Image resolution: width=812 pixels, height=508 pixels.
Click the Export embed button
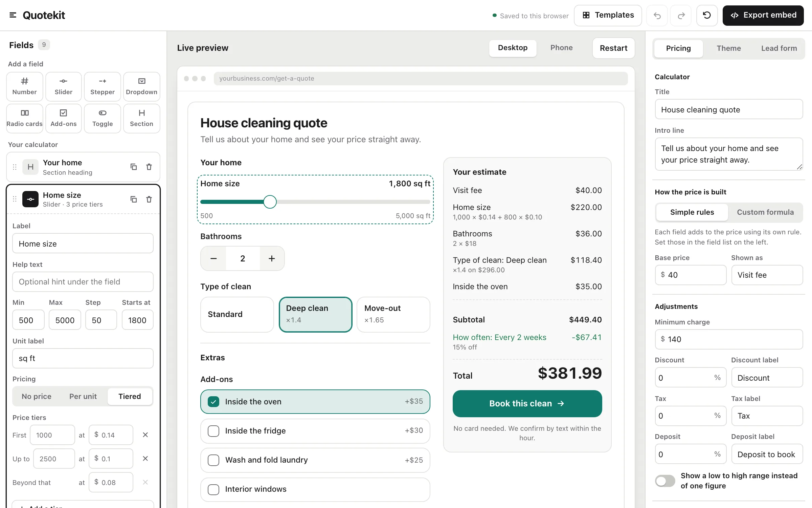(763, 15)
